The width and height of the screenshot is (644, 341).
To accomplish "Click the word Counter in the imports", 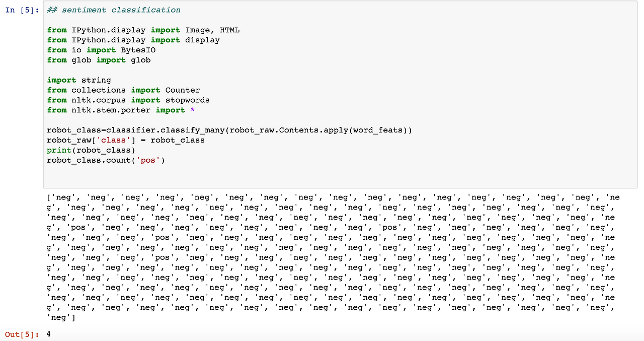I will [183, 90].
